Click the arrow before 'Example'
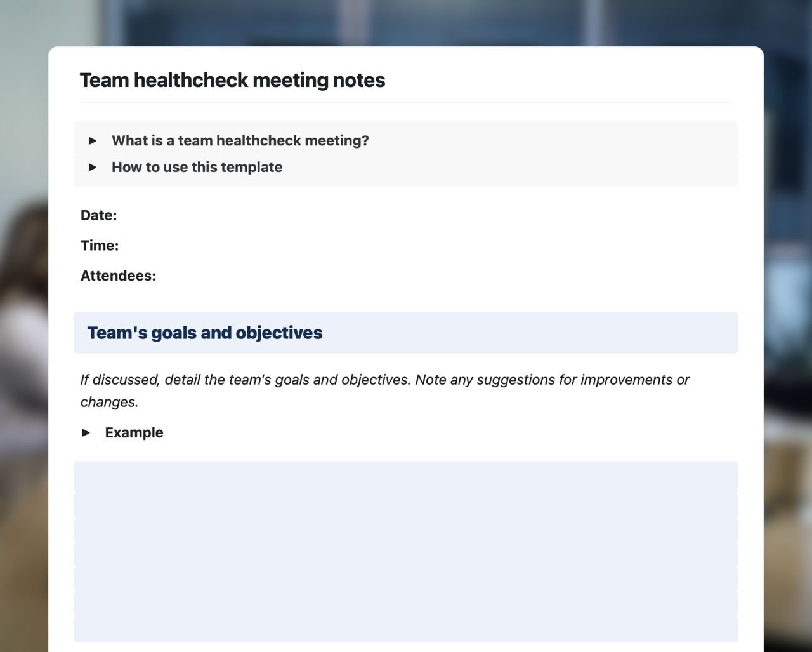Viewport: 812px width, 652px height. (86, 432)
